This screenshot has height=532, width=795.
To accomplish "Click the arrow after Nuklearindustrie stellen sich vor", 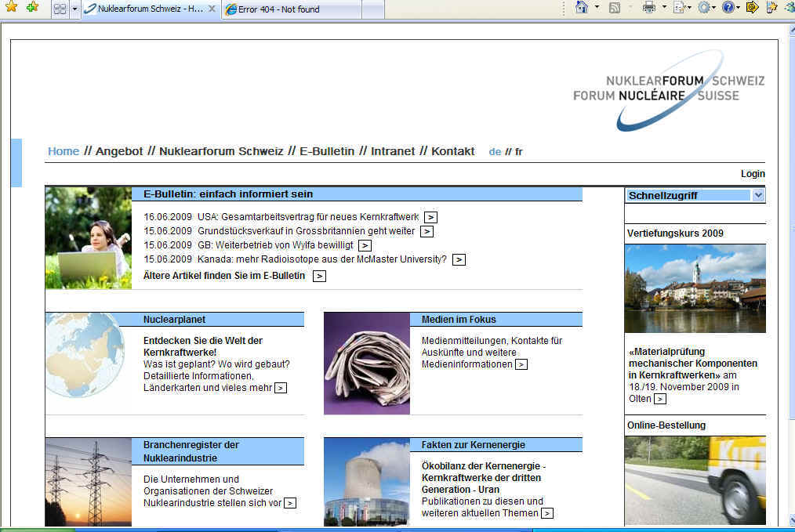I will [290, 503].
